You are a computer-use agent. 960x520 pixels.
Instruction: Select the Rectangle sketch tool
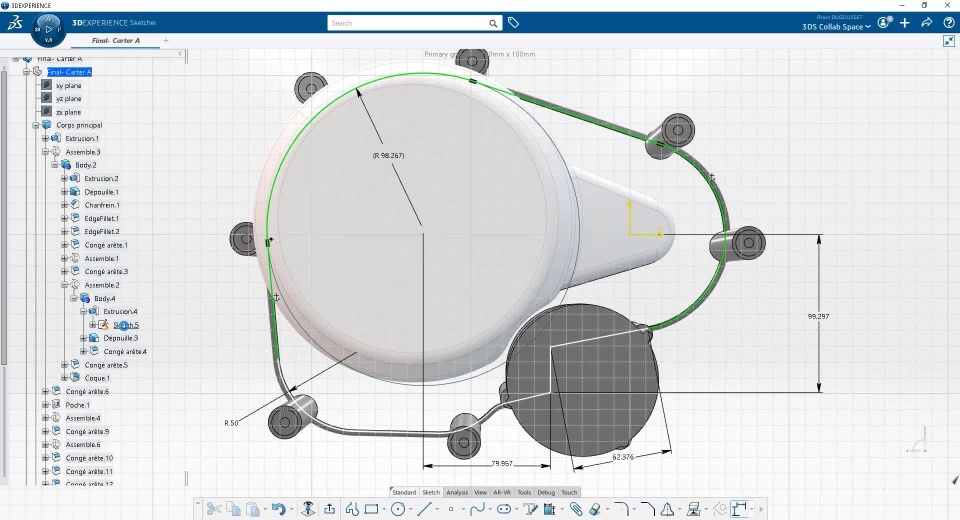pyautogui.click(x=371, y=508)
